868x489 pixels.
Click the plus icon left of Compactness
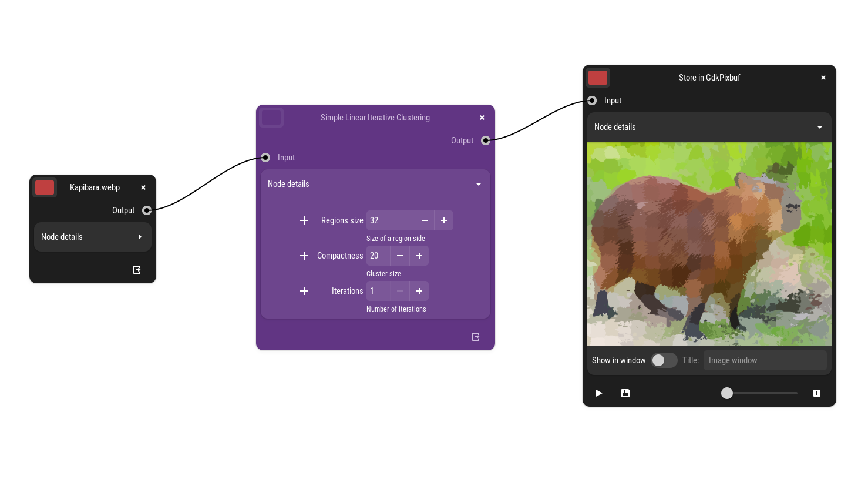(304, 256)
